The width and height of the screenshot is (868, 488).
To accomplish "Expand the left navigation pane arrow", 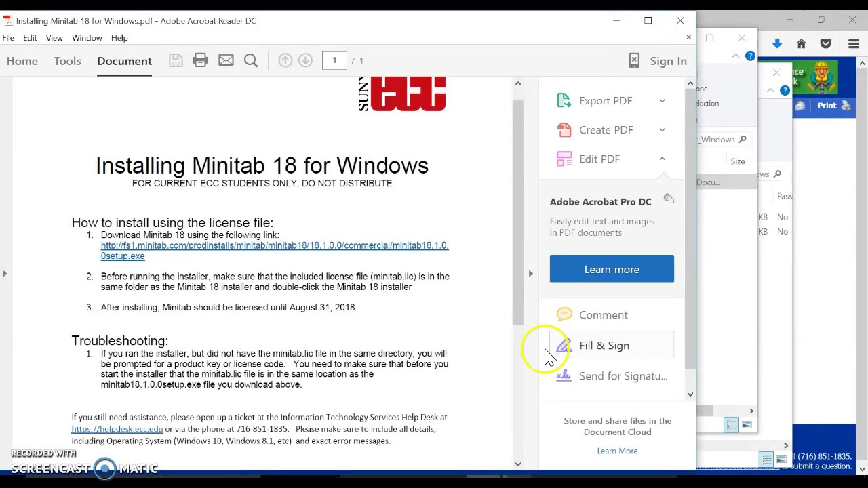I will (x=5, y=273).
